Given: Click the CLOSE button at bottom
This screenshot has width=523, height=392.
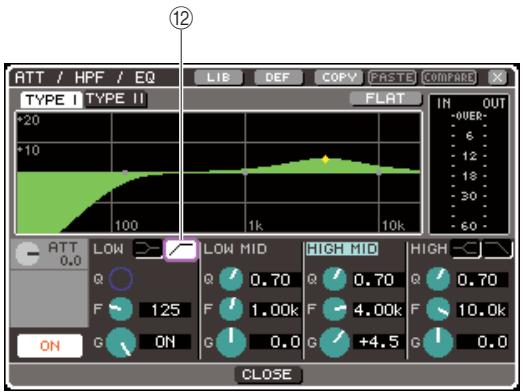Looking at the screenshot, I should (x=268, y=375).
